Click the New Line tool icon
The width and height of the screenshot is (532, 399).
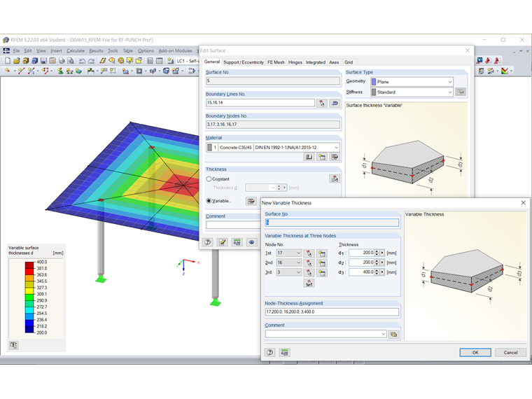pos(21,71)
